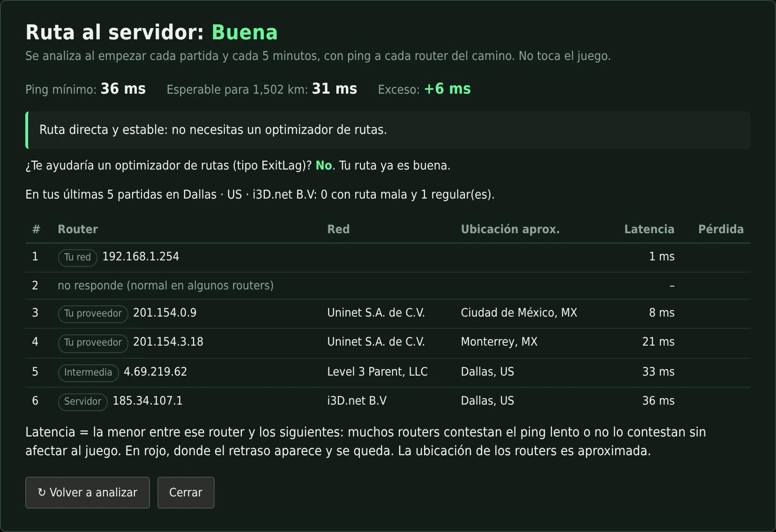Click Ciudad de México, MX location

tap(519, 313)
